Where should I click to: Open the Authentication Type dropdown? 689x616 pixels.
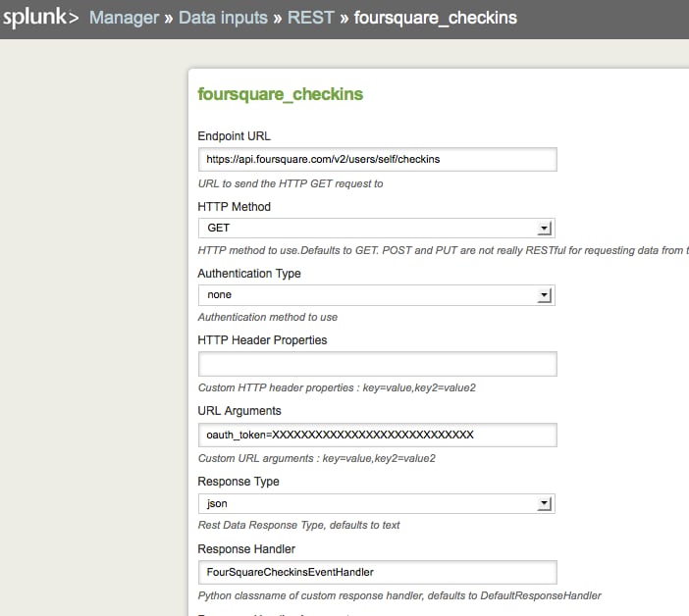[377, 294]
